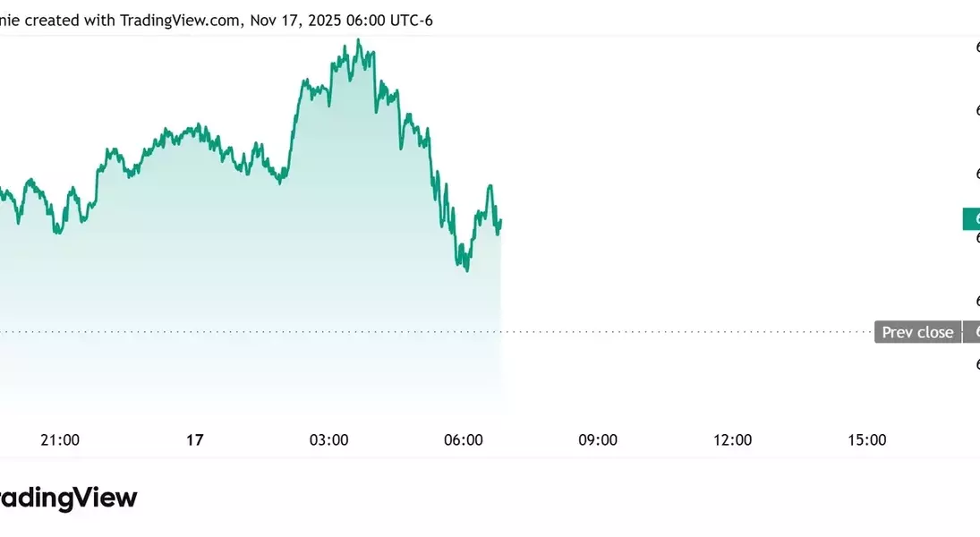Image resolution: width=980 pixels, height=537 pixels.
Task: Click the topmost price scale label
Action: [x=976, y=47]
